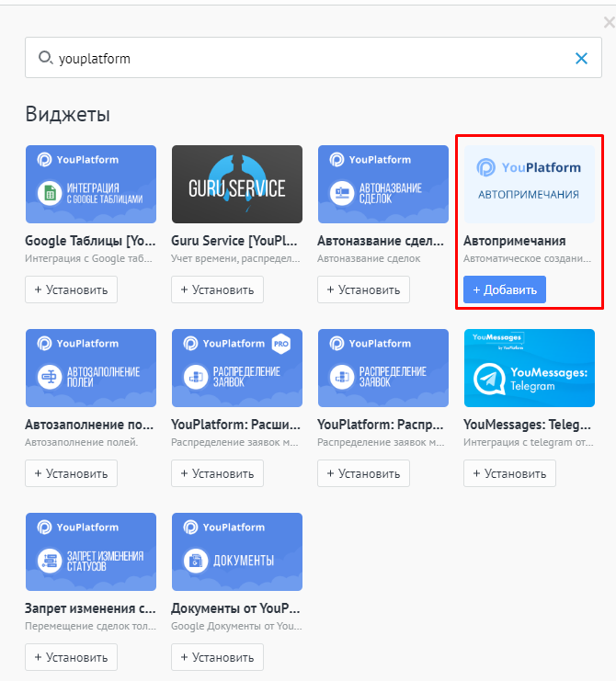The height and width of the screenshot is (681, 616).
Task: Click the Автоматическое создани... description
Action: click(x=528, y=258)
